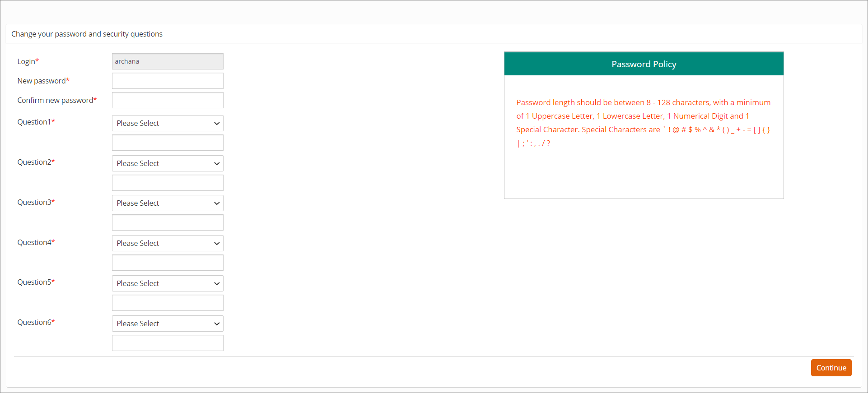Screen dimensions: 868x393
Task: Expand the Question2 selection dropdown
Action: coord(168,163)
